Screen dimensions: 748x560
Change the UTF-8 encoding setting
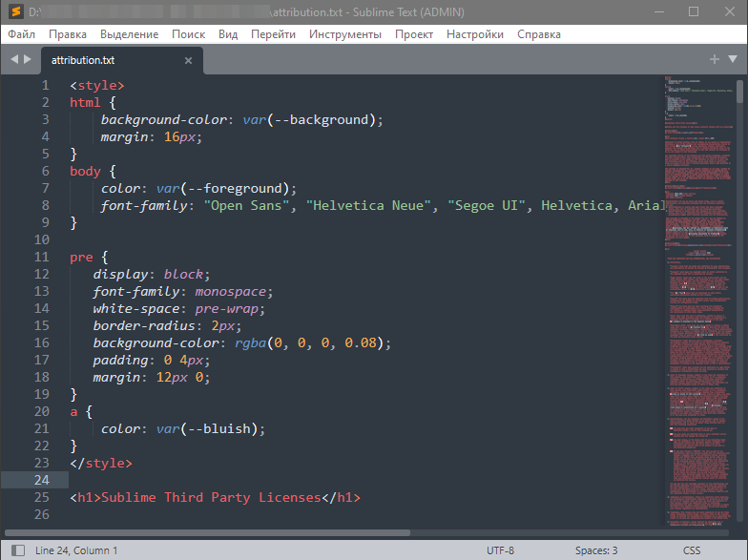(500, 550)
